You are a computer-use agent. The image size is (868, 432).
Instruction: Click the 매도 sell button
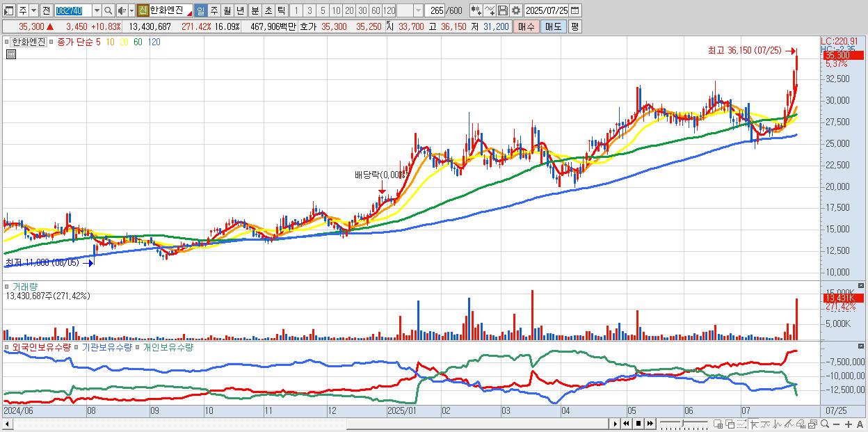pos(554,26)
